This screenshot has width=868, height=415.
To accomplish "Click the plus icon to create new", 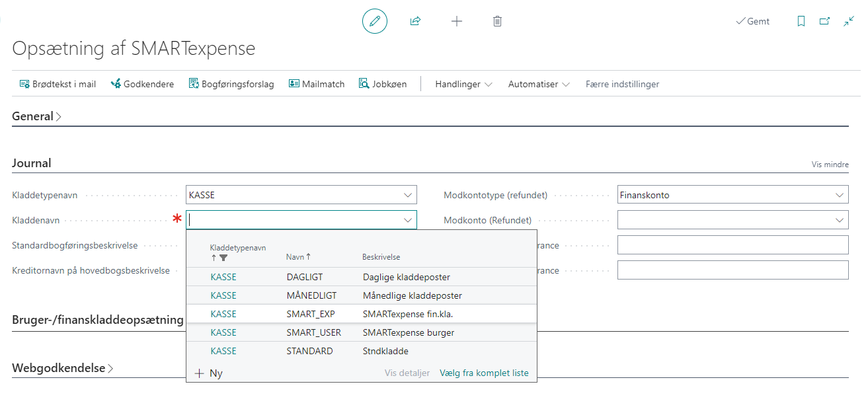I will point(456,21).
